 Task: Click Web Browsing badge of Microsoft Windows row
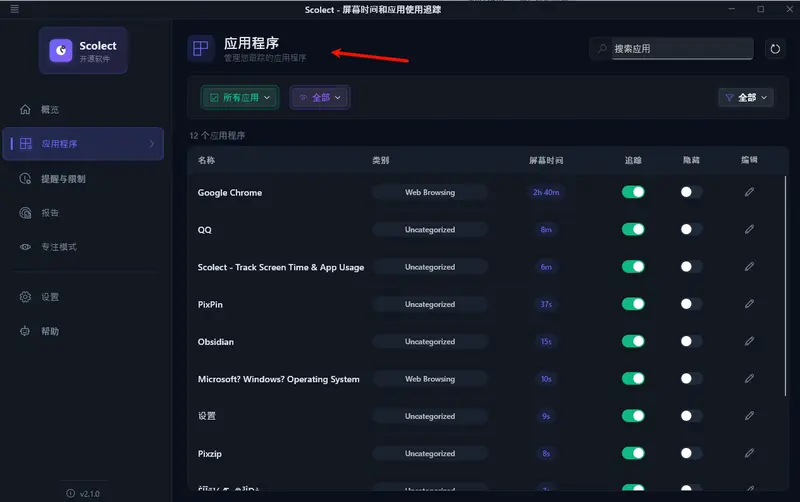pos(430,379)
